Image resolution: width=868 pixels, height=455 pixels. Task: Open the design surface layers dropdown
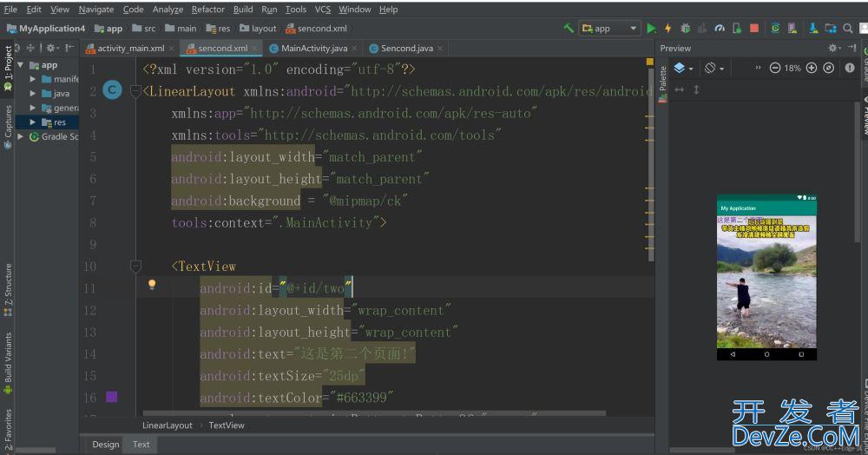pos(684,68)
